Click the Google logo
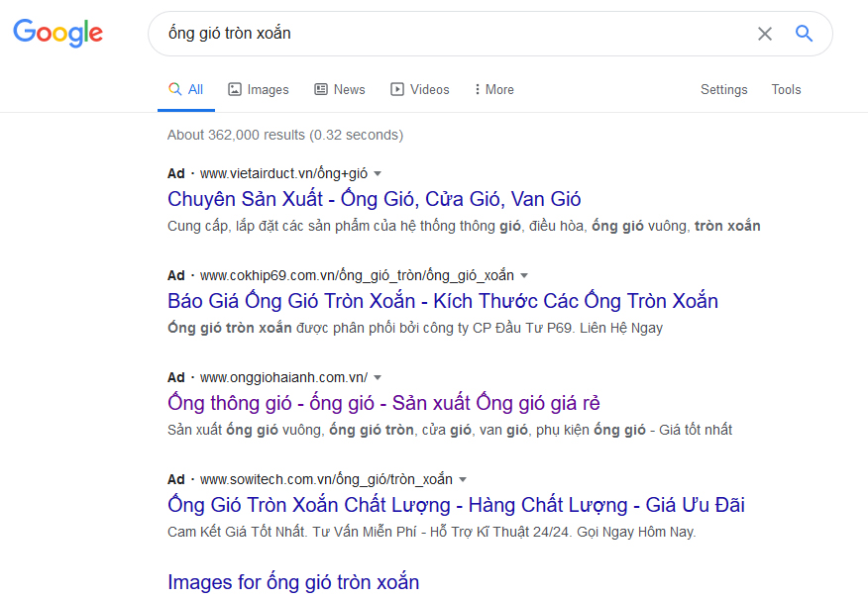Viewport: 868px width, 599px height. pos(58,33)
